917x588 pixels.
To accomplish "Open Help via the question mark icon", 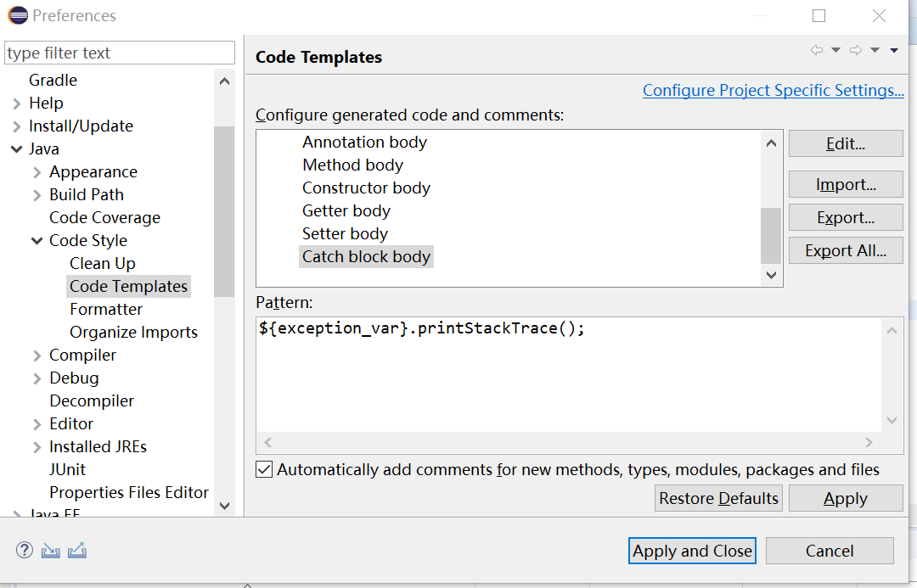I will pyautogui.click(x=24, y=550).
